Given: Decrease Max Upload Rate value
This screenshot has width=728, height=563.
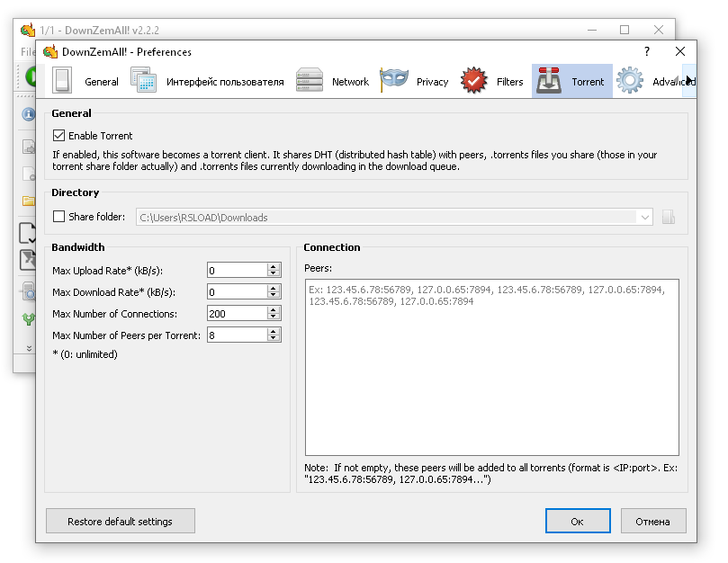Looking at the screenshot, I should [x=274, y=273].
